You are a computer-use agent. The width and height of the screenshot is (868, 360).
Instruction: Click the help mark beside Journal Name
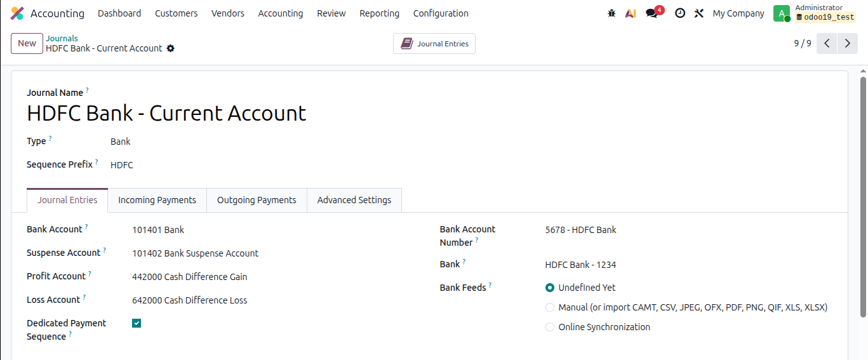pos(87,91)
